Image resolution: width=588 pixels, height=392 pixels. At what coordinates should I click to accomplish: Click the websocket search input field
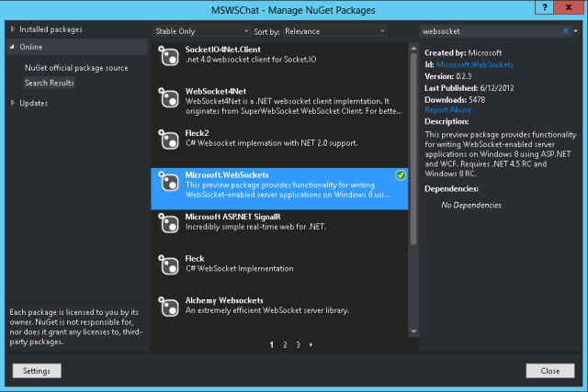(491, 31)
